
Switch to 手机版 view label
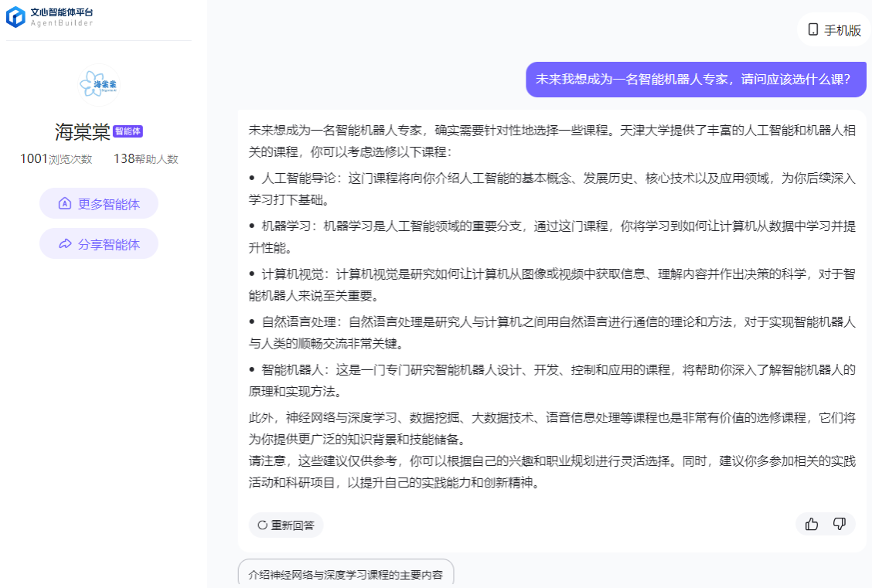(x=843, y=30)
